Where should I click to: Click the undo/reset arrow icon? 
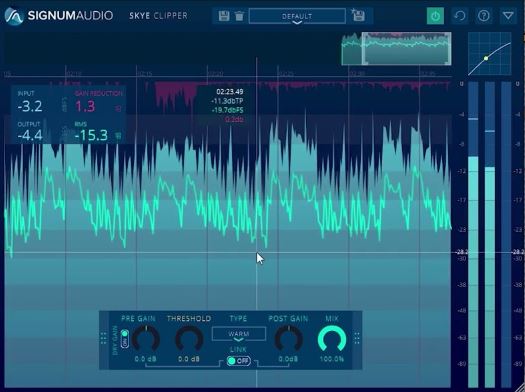tap(460, 16)
